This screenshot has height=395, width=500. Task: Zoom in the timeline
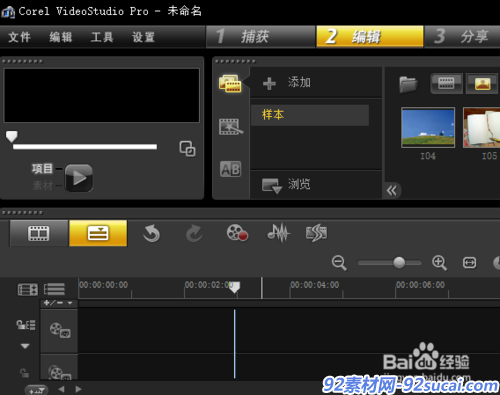(439, 263)
